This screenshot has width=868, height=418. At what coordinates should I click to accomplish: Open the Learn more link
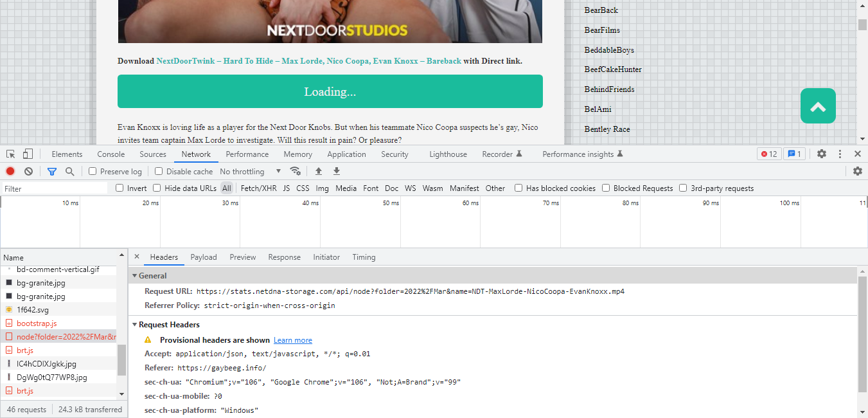point(292,340)
